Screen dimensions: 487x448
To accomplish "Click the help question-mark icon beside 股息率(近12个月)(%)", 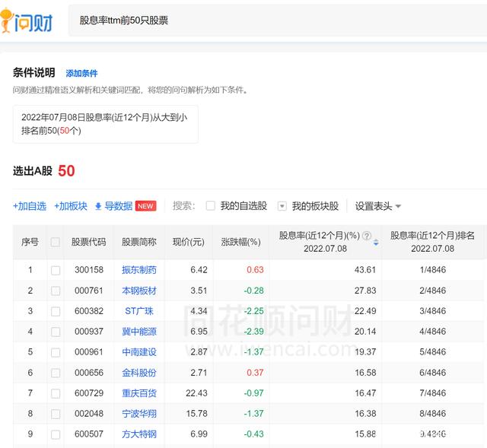I will (x=367, y=236).
